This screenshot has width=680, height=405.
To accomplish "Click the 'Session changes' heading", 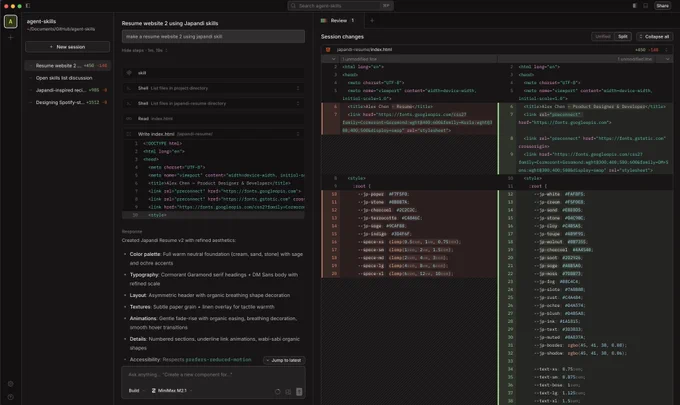I will point(342,37).
